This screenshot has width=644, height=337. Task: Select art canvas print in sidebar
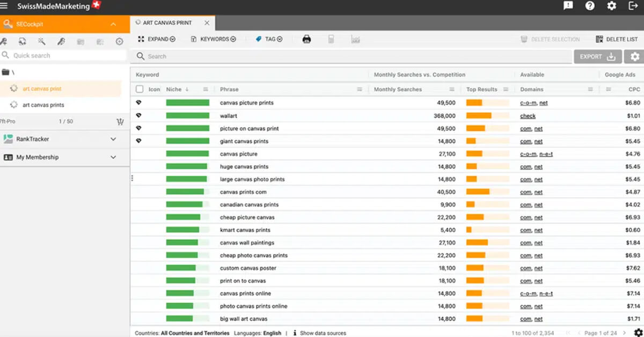42,89
